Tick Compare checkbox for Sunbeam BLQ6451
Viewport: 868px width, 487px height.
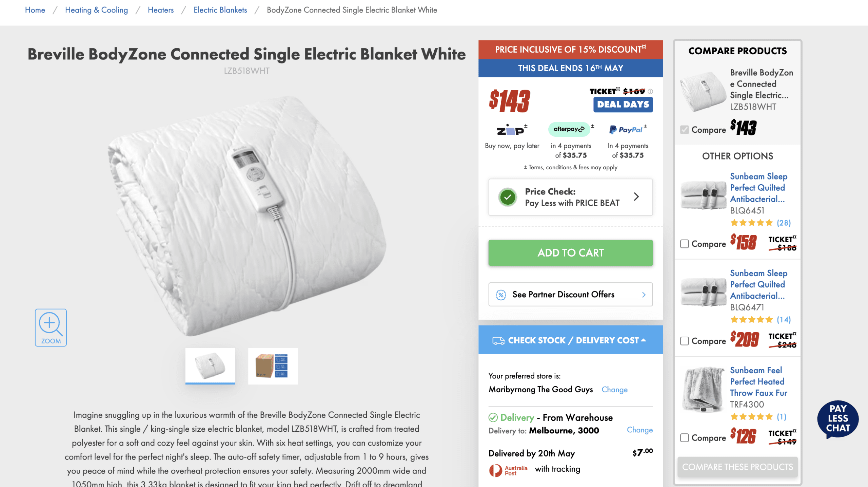pos(684,244)
